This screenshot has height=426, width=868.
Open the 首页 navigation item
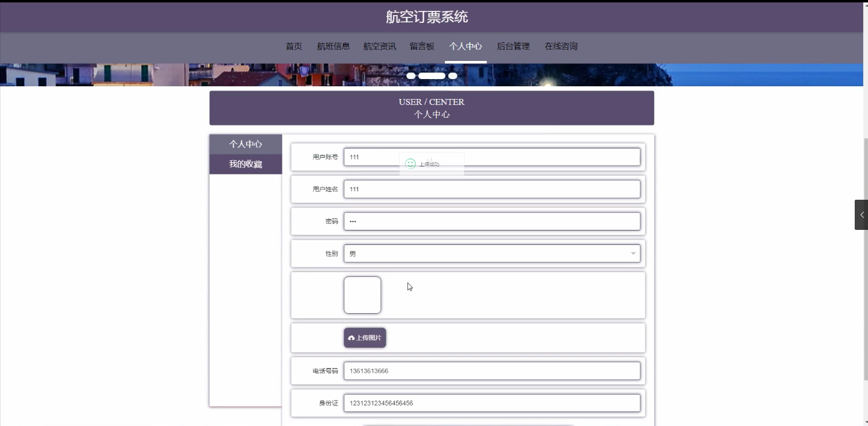294,46
